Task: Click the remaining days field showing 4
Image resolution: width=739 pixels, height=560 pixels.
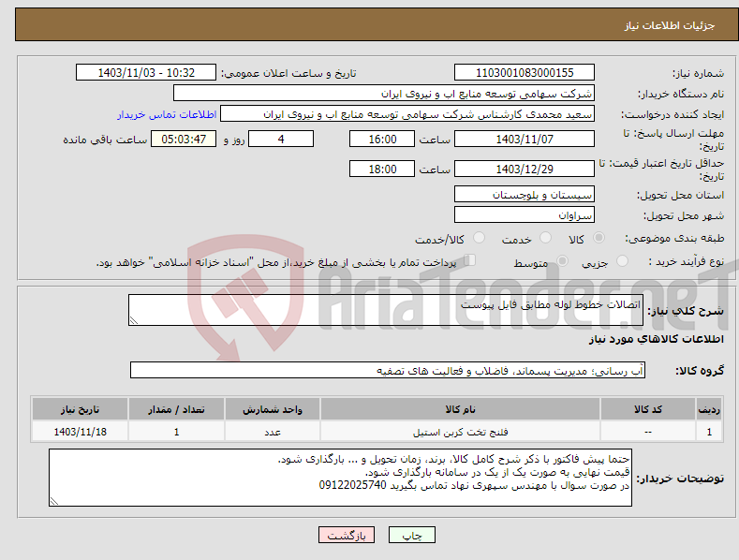Action: (x=281, y=139)
